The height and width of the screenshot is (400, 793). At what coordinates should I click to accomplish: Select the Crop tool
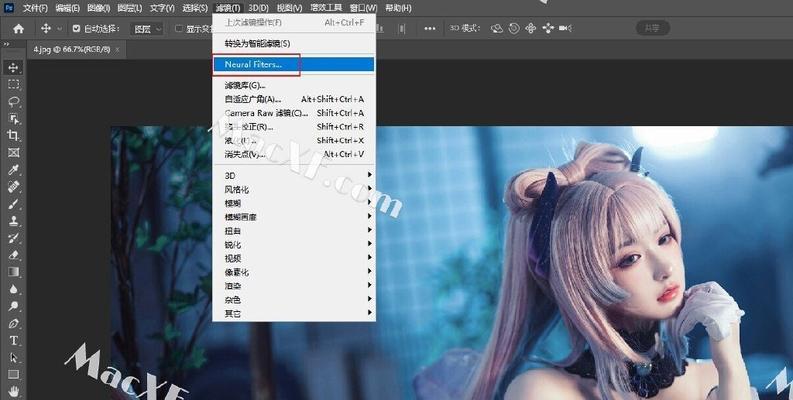click(x=14, y=136)
